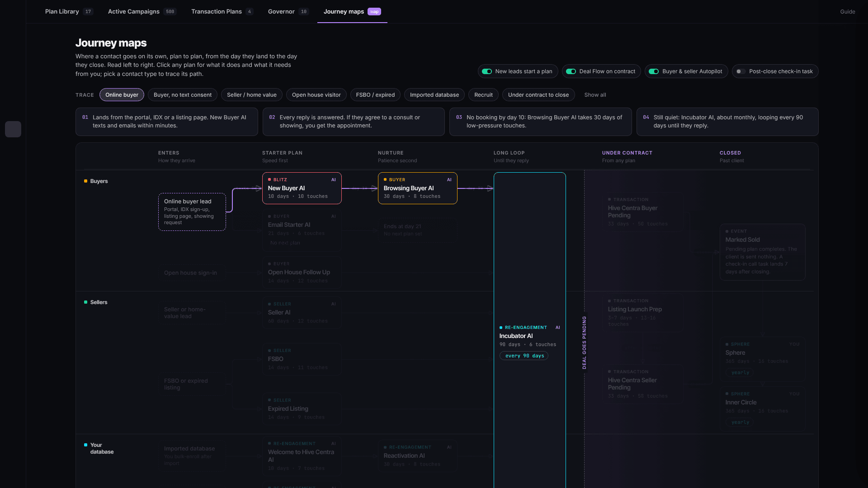Open the Inner Circle plan card
Image resolution: width=868 pixels, height=488 pixels.
click(763, 408)
